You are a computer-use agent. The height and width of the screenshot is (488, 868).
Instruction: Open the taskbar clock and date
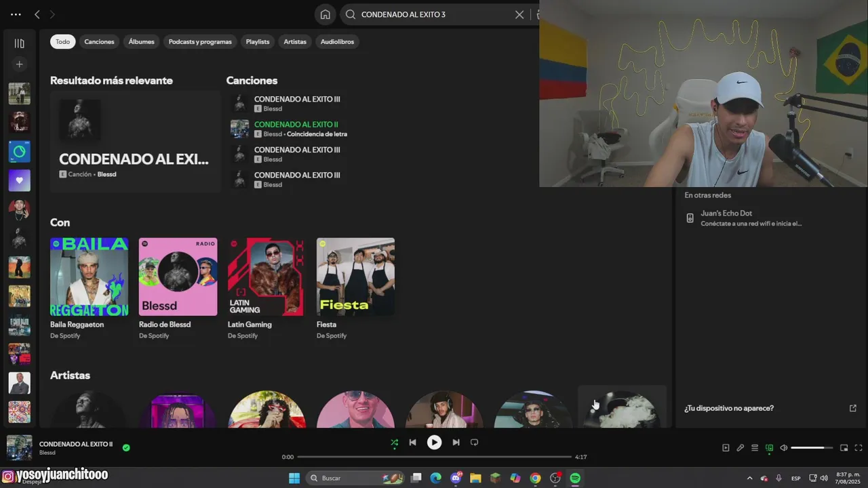click(x=848, y=479)
